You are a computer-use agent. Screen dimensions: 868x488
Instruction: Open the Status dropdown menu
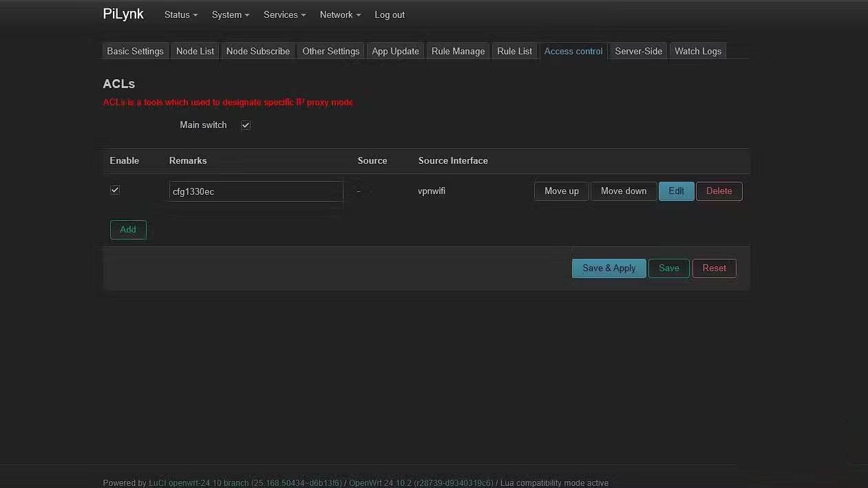click(x=179, y=14)
